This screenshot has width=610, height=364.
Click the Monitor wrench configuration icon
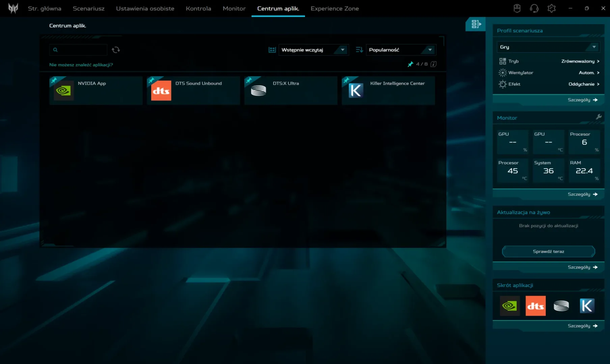point(599,117)
